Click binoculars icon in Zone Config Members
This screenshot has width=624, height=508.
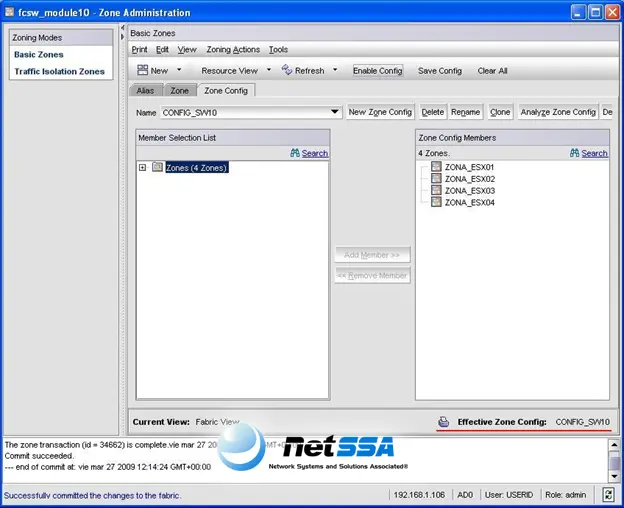pyautogui.click(x=574, y=153)
